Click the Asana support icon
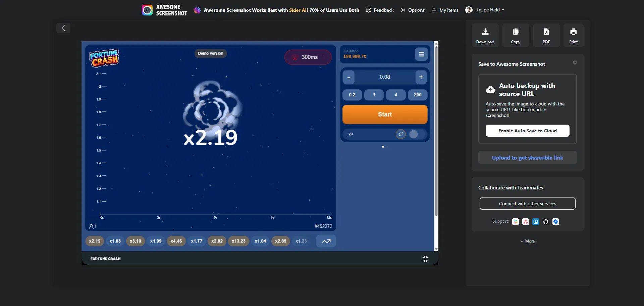644x306 pixels. pyautogui.click(x=526, y=222)
